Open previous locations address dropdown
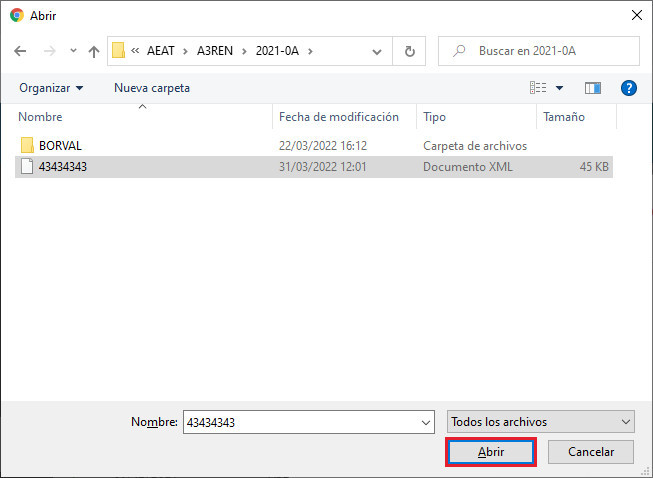653x478 pixels. tap(376, 52)
